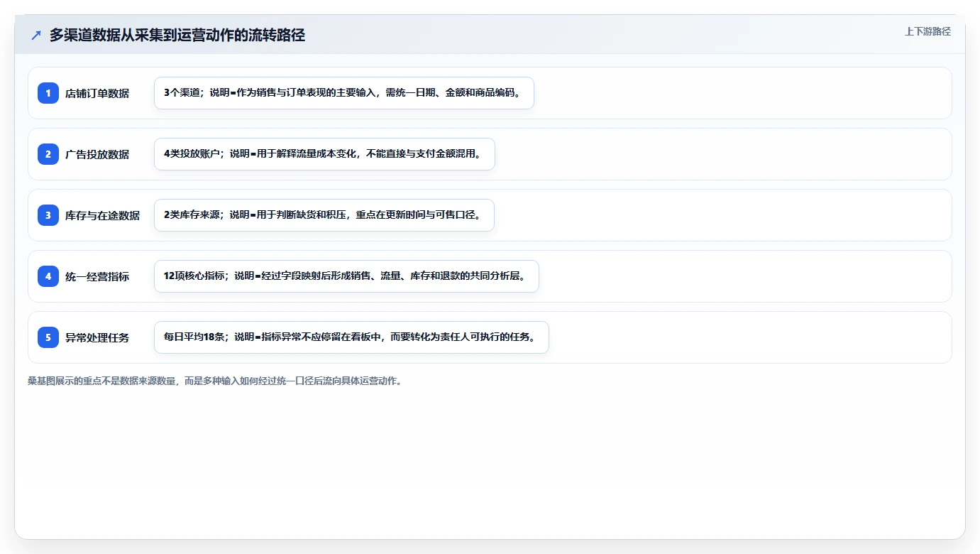Click the 3个渠道 description box
This screenshot has width=980, height=554.
pyautogui.click(x=343, y=93)
